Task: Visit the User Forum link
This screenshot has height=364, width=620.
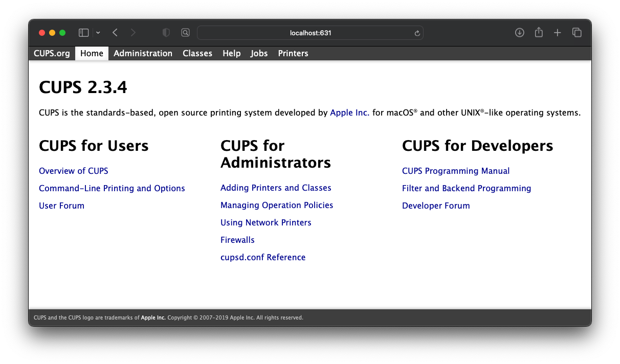Action: pyautogui.click(x=61, y=206)
